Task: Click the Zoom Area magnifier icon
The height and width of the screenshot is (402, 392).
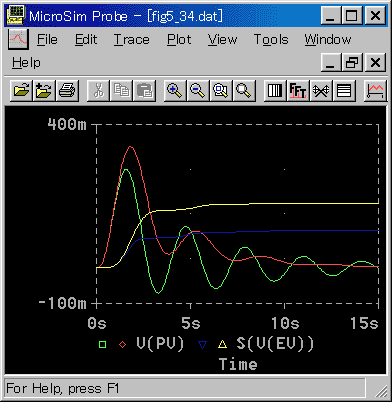Action: (x=221, y=90)
